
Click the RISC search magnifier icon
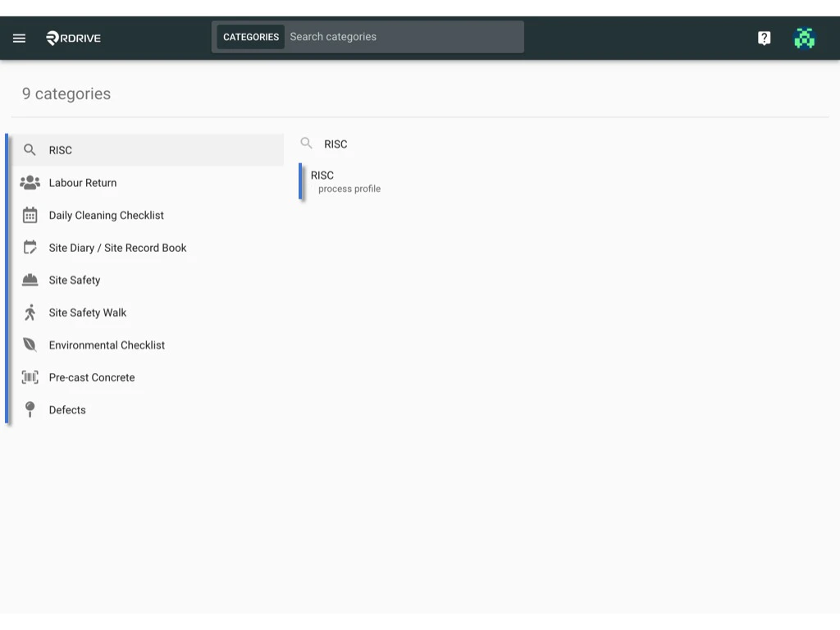(x=30, y=150)
